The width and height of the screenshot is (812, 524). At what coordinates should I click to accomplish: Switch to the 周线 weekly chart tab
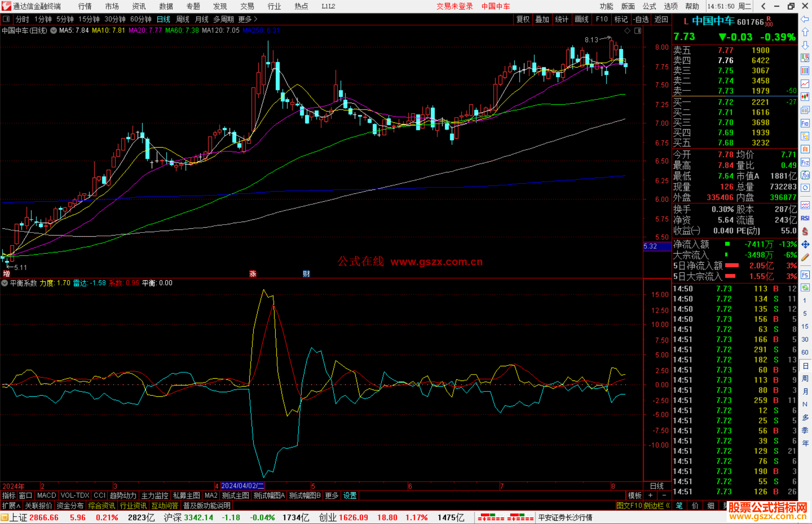pos(183,19)
